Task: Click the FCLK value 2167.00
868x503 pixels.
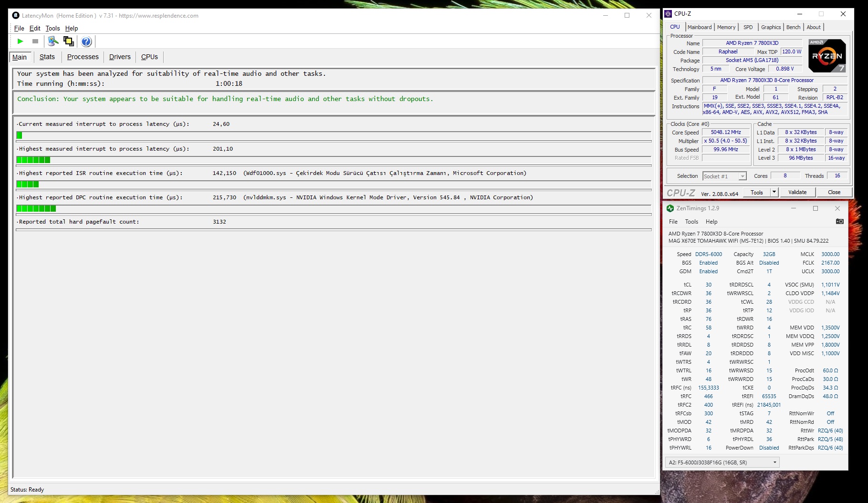Action: click(830, 263)
